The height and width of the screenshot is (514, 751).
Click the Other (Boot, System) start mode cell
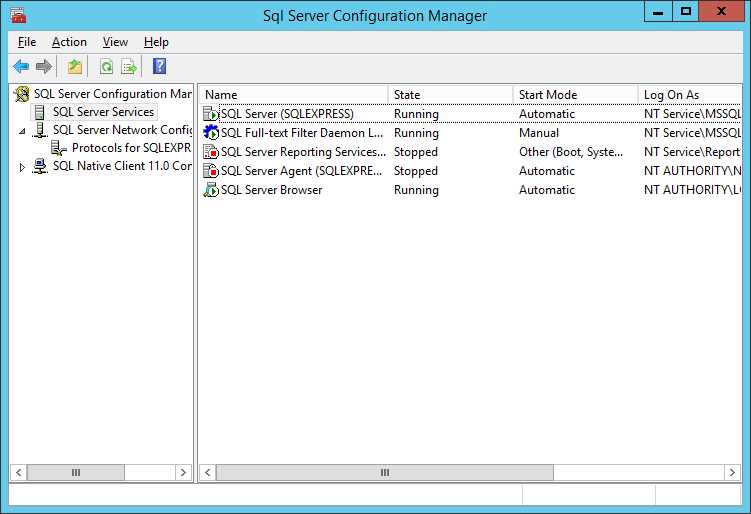571,152
